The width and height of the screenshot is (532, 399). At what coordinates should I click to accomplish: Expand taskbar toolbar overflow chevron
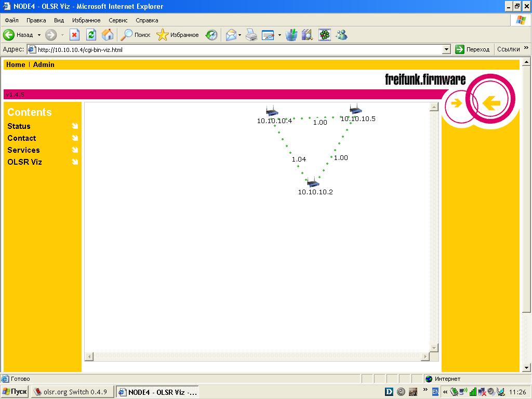[425, 390]
